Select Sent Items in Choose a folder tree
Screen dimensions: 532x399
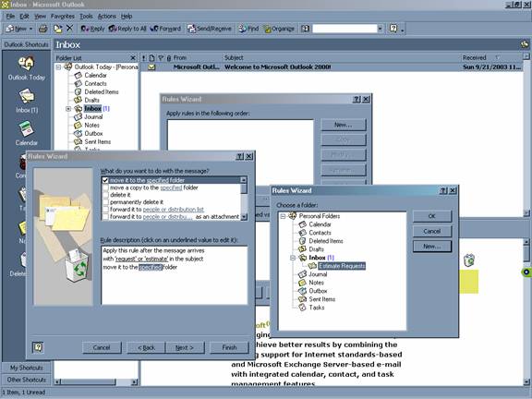322,299
